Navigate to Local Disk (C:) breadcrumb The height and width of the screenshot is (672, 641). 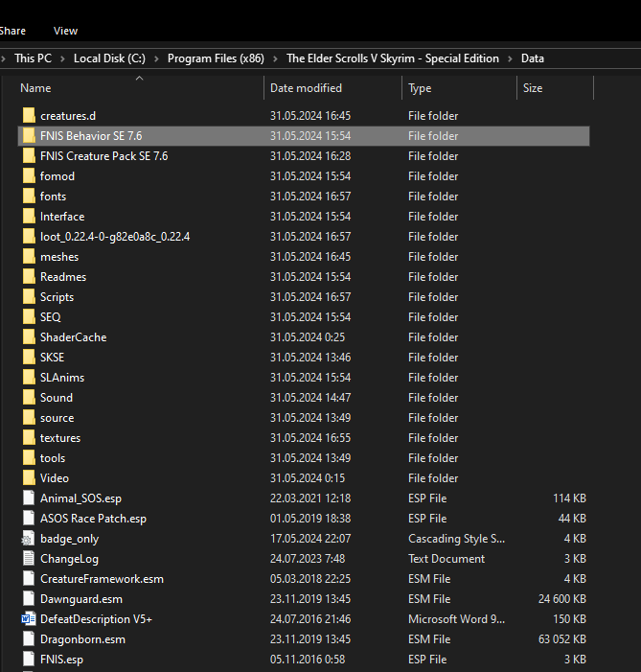[109, 58]
